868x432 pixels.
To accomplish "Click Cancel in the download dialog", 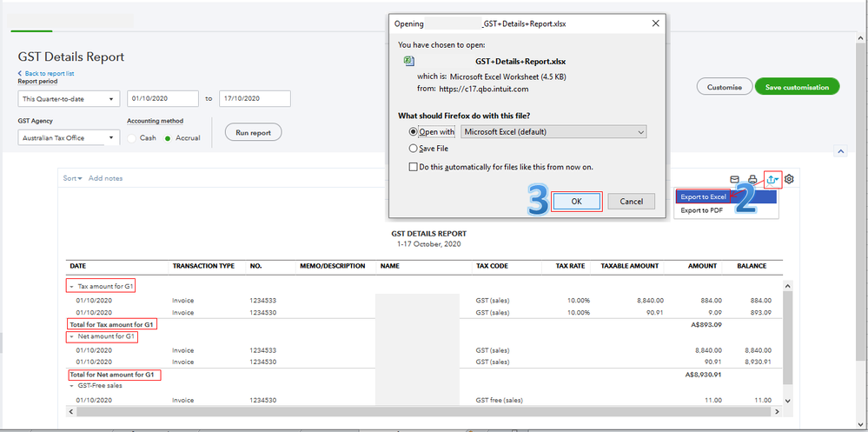I will tap(631, 202).
